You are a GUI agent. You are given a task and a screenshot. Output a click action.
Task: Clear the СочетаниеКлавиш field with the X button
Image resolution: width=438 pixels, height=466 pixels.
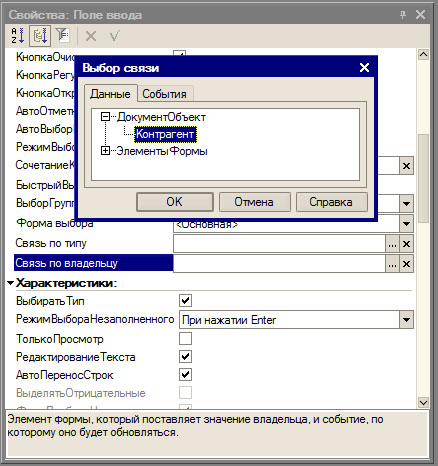[406, 166]
